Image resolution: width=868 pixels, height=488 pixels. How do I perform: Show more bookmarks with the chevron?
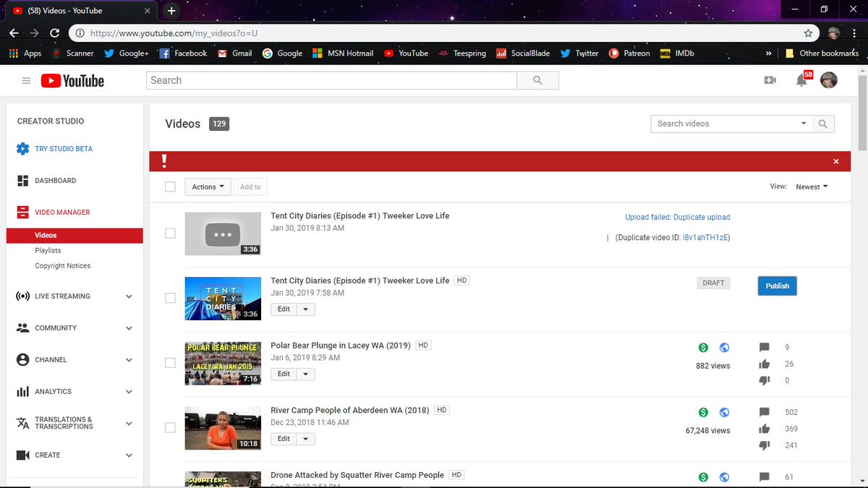coord(767,53)
